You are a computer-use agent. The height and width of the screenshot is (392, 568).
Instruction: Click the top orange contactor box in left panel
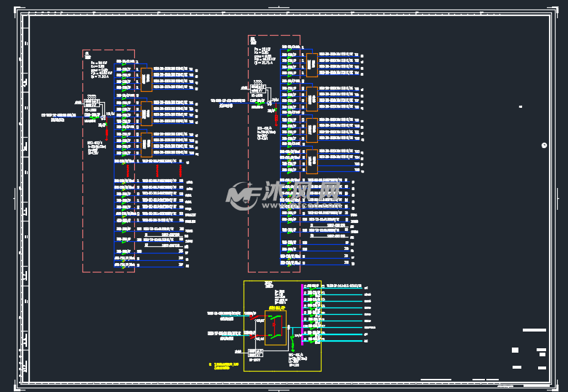[x=146, y=80]
